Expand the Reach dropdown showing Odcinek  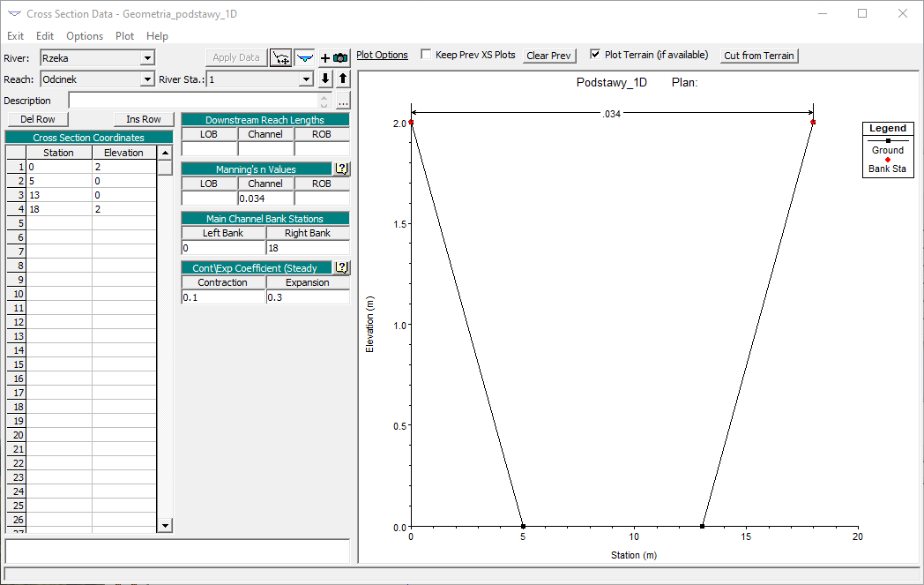(147, 79)
